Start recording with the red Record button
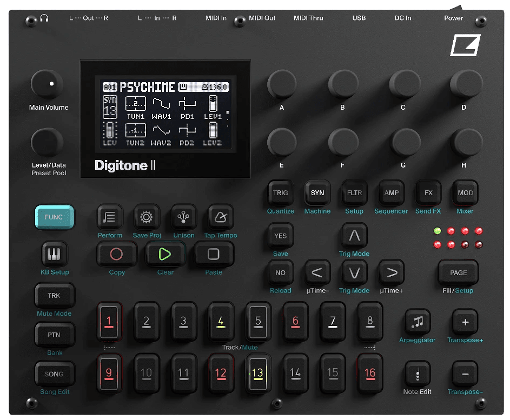Image resolution: width=510 pixels, height=420 pixels. tap(116, 254)
